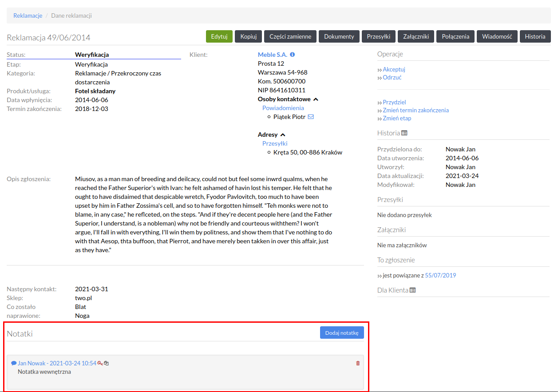Open the Historia button in the toolbar

(x=535, y=36)
